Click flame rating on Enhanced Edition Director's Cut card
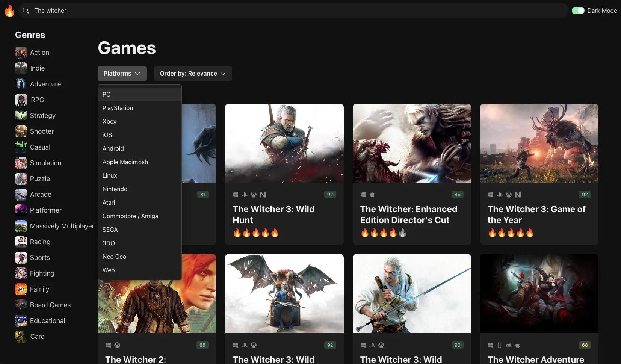 pyautogui.click(x=383, y=233)
